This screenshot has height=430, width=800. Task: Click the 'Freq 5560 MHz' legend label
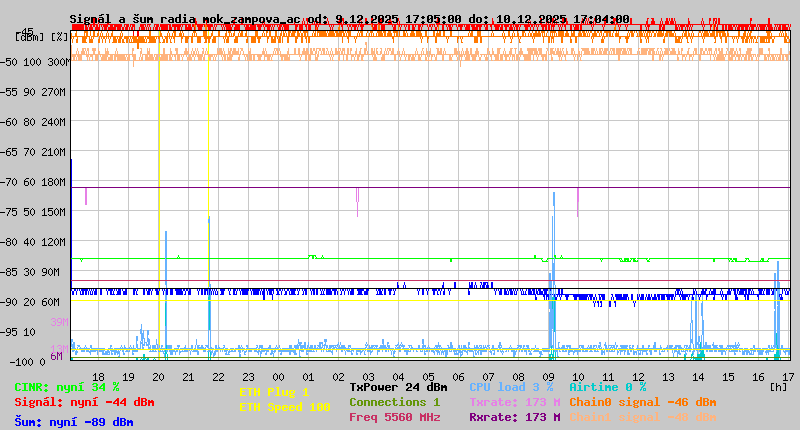coord(394,417)
